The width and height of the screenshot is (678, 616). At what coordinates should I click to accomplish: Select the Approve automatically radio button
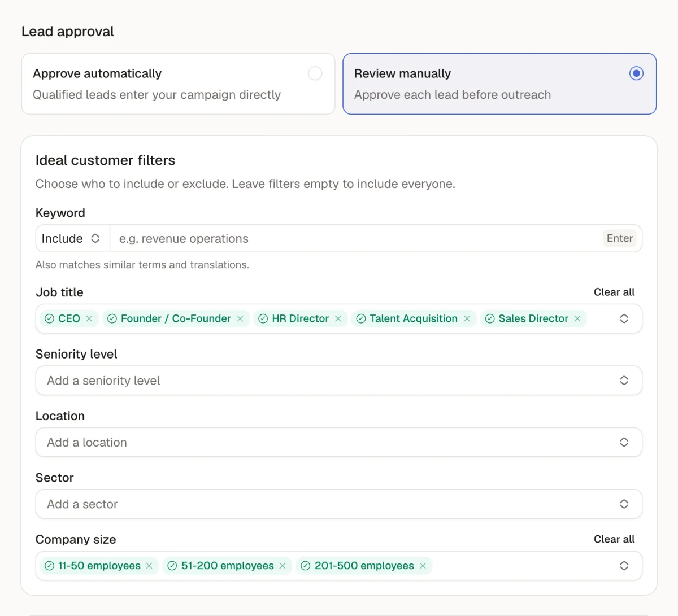point(315,73)
